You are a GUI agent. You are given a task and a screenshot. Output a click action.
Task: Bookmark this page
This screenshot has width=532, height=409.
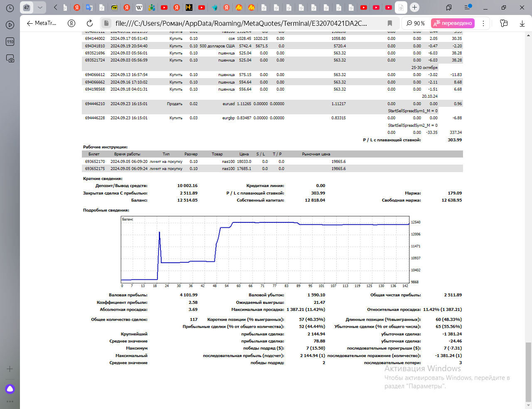(x=390, y=23)
